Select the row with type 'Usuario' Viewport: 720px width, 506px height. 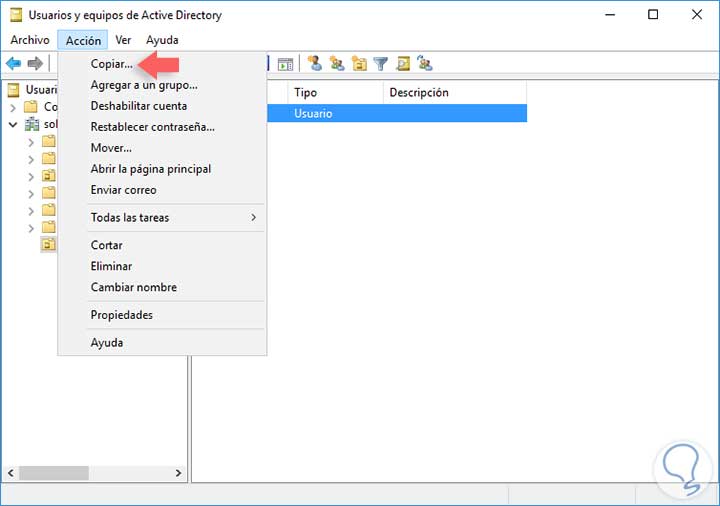click(x=397, y=113)
